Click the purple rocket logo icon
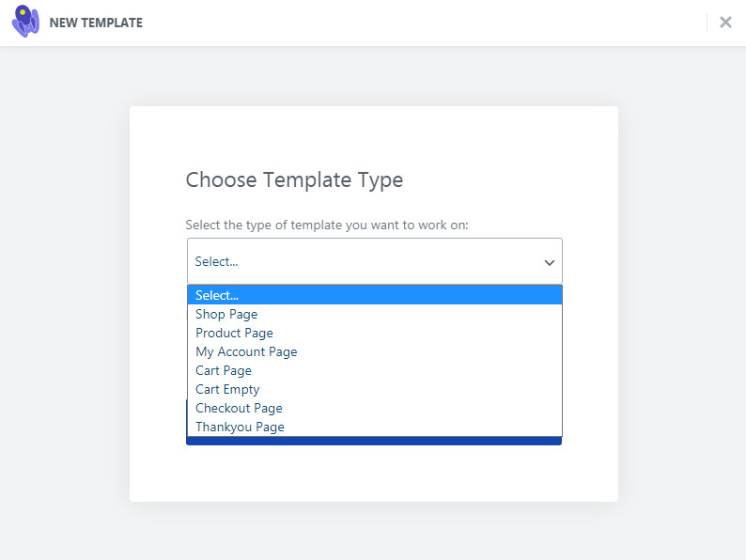 25,22
